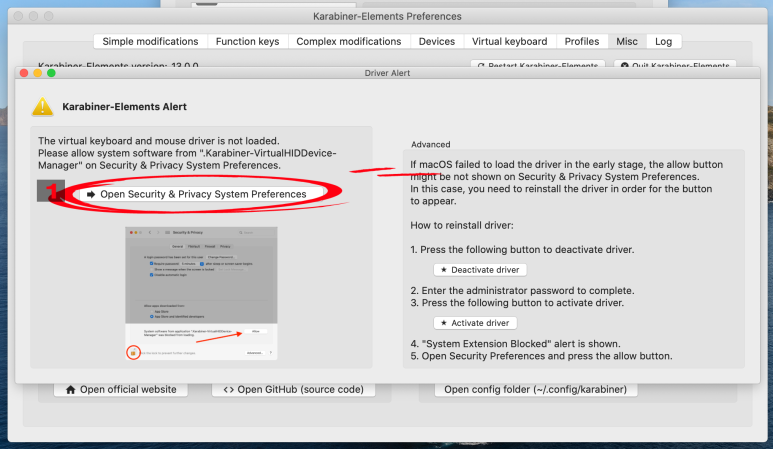Click the Driver Alert window title

tap(387, 73)
